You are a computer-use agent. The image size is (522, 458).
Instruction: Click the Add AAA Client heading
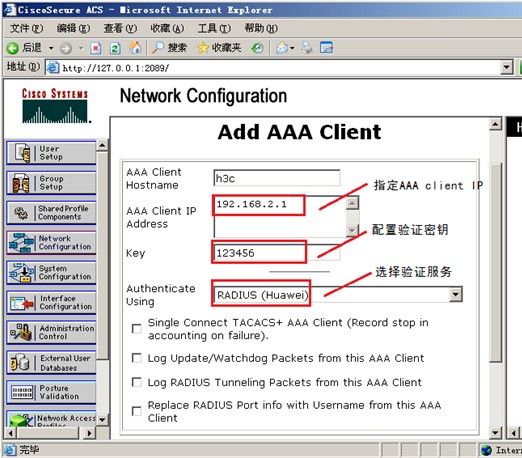click(299, 132)
